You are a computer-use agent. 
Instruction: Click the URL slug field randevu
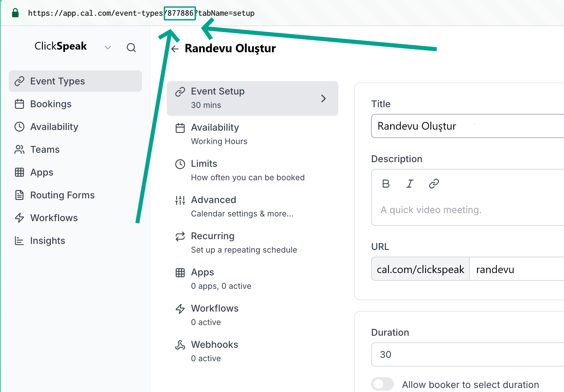517,269
